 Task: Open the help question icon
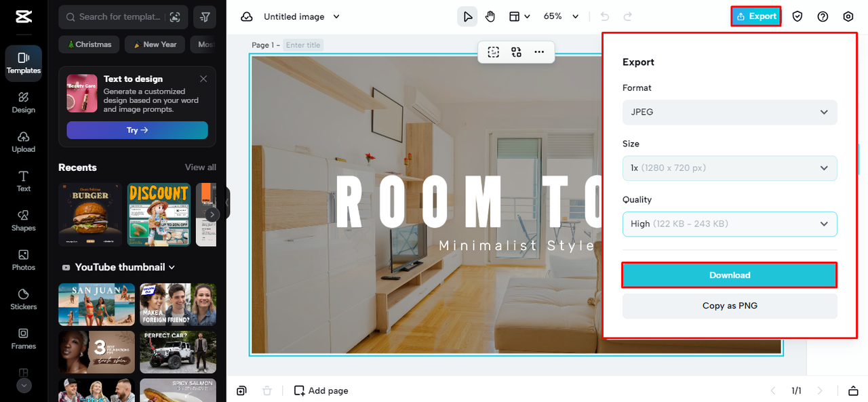823,16
